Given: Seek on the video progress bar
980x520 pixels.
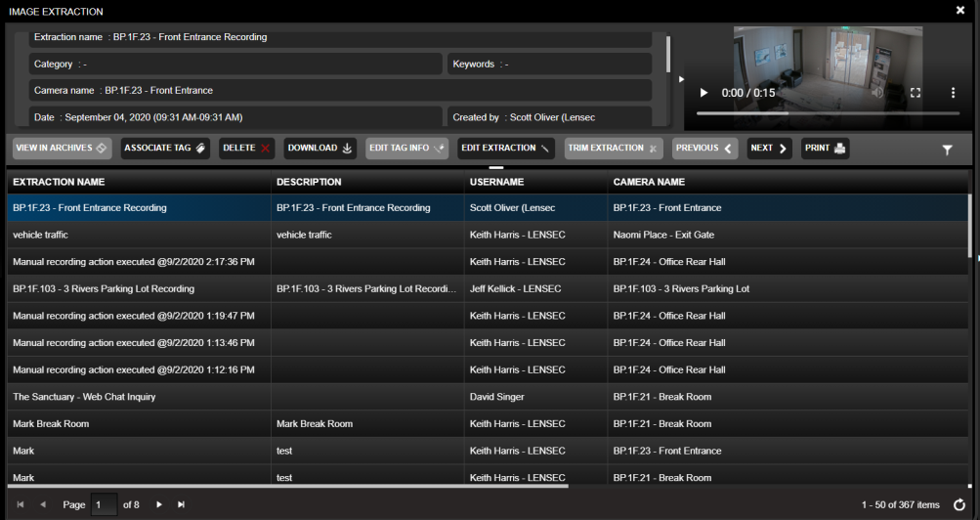Looking at the screenshot, I should (829, 113).
